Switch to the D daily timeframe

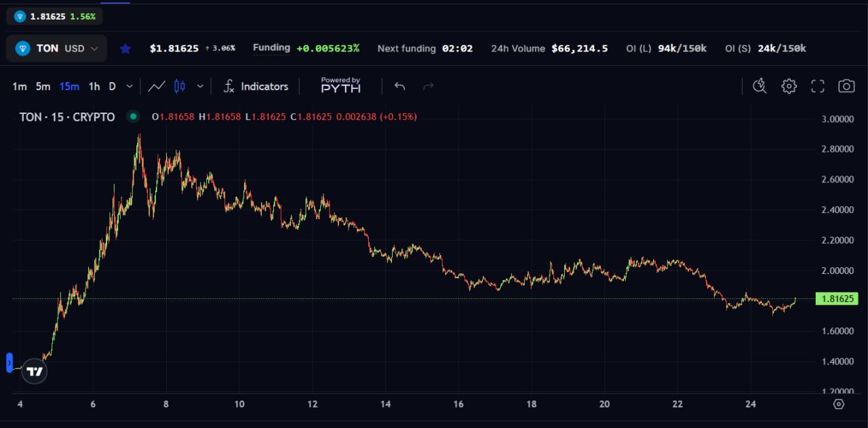112,86
